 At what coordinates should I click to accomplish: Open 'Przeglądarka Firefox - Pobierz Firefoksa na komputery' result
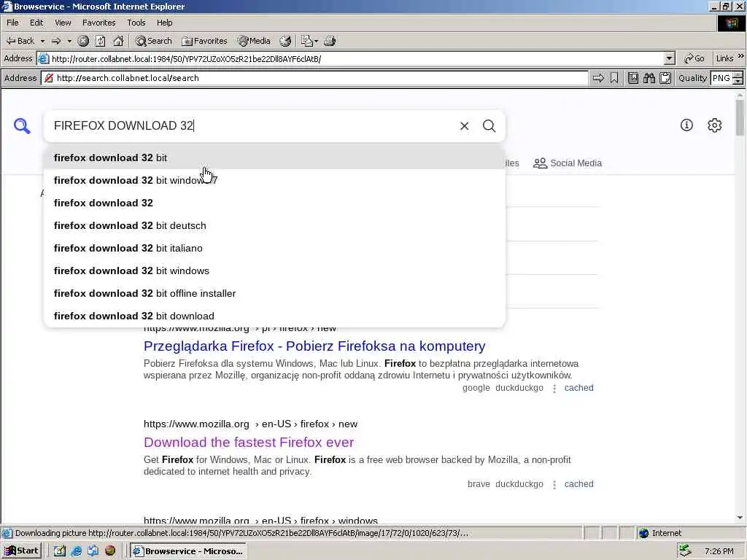point(314,346)
